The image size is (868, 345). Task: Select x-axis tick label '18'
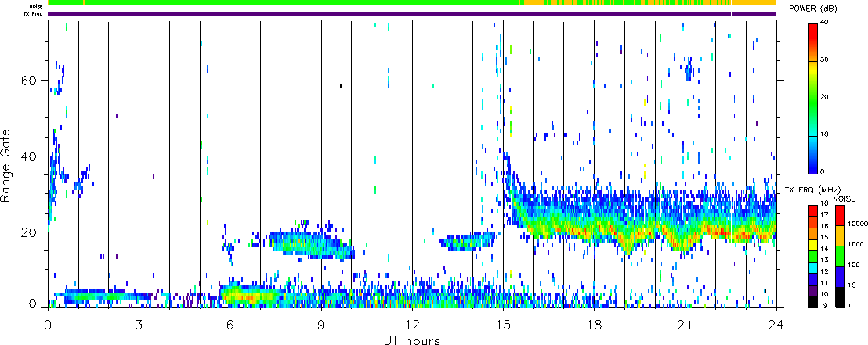(594, 325)
